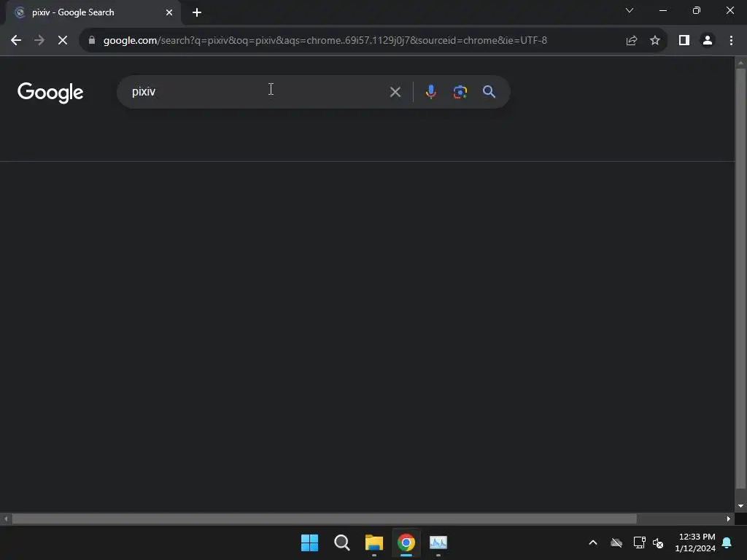Click the greyed-out forward navigation arrow

pyautogui.click(x=39, y=41)
